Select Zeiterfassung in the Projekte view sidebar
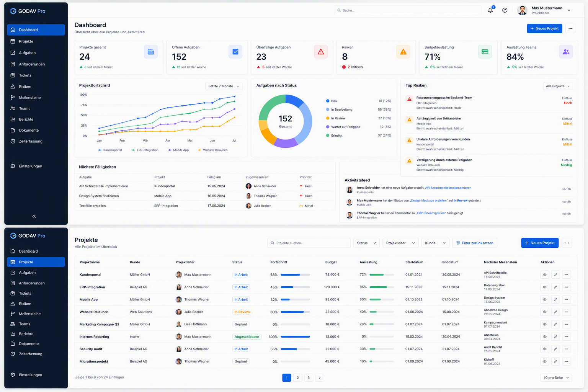This screenshot has width=588, height=392. 36,354
